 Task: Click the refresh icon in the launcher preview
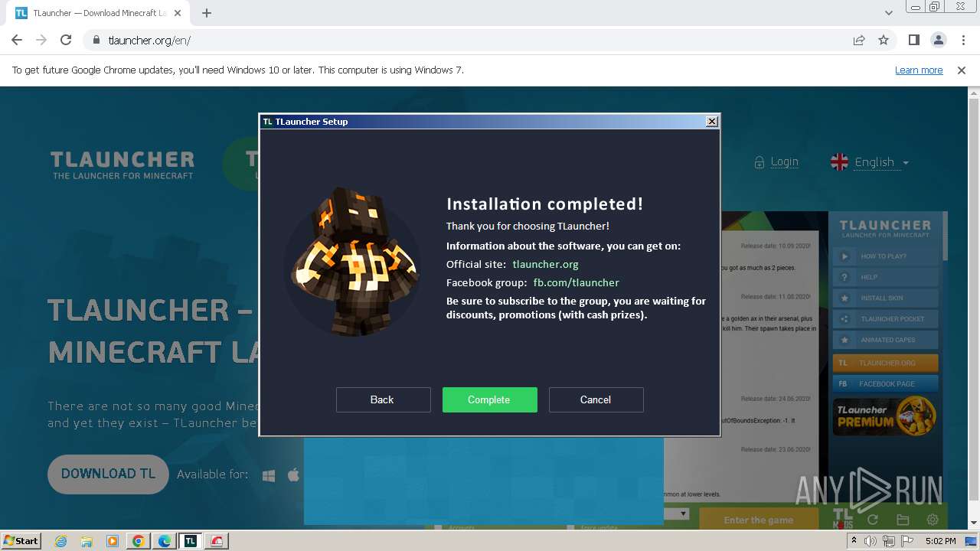(872, 520)
